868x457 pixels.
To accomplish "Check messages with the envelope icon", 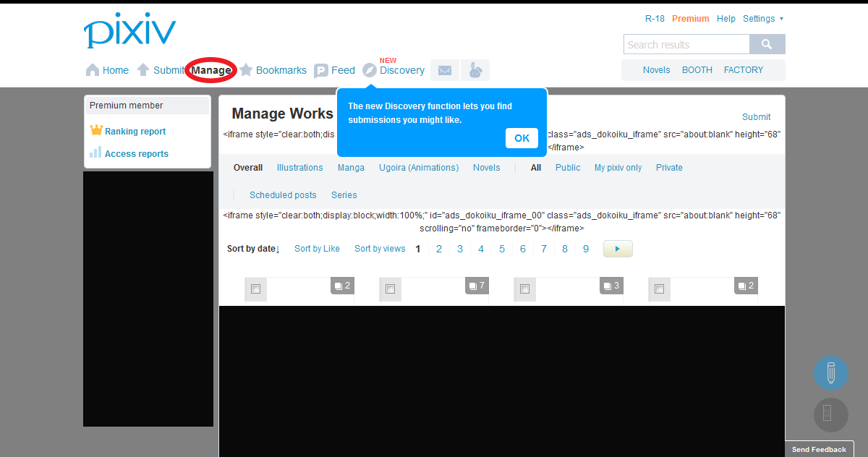I will tap(444, 70).
